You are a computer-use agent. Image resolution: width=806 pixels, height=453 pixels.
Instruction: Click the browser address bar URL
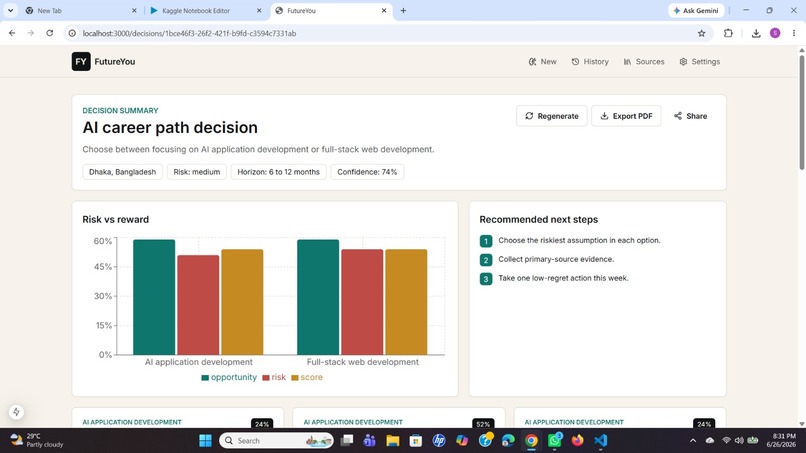[189, 33]
